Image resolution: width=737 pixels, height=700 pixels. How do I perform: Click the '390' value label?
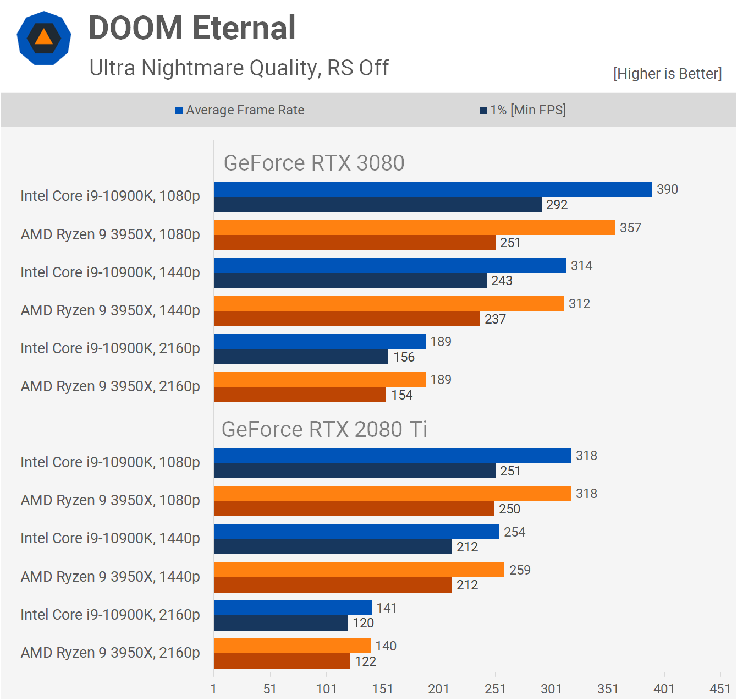point(667,189)
